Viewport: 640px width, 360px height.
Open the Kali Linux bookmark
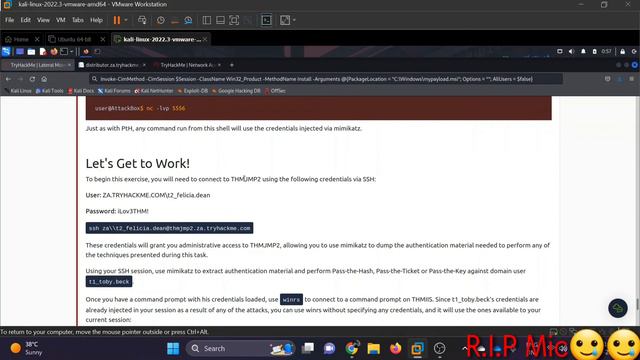18,91
